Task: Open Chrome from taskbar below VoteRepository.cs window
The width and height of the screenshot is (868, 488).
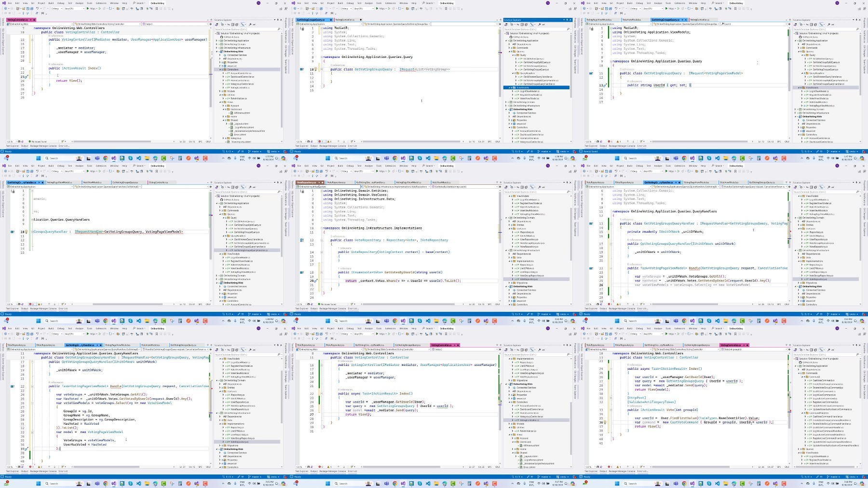Action: 395,321
